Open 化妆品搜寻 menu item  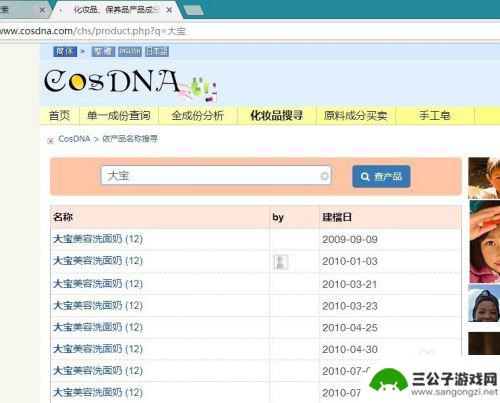(x=277, y=116)
